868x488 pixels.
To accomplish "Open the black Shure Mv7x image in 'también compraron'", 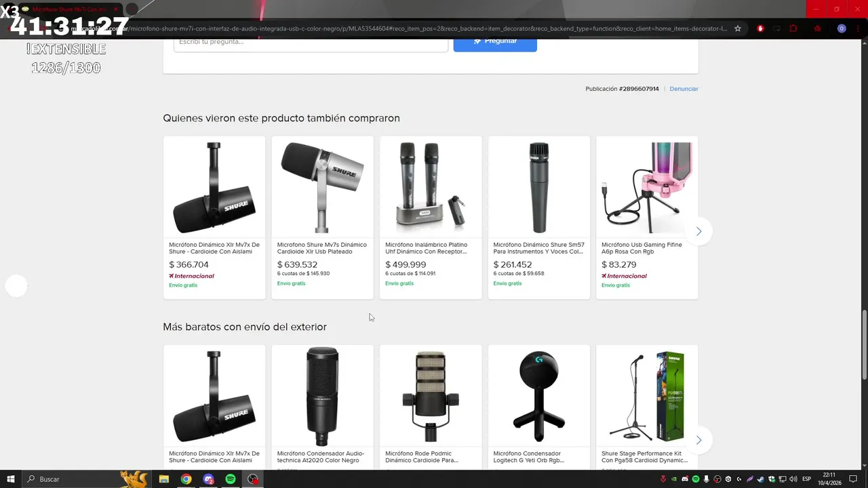I will point(214,188).
